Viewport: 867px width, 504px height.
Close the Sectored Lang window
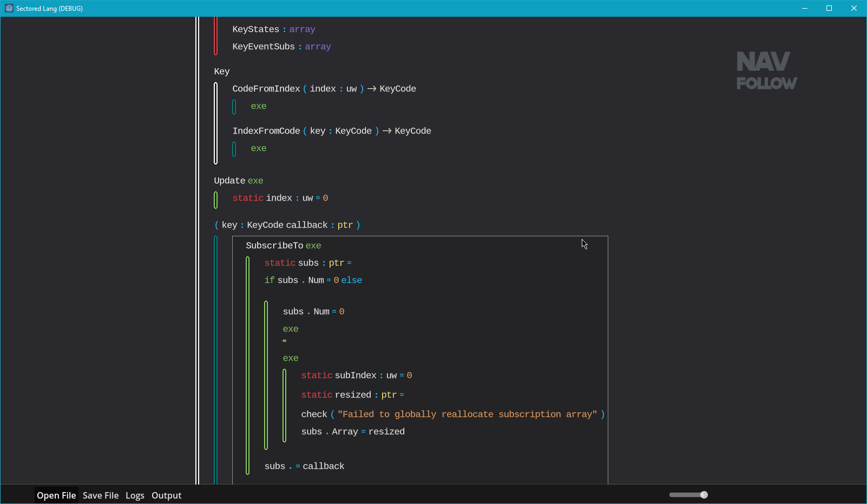[854, 8]
